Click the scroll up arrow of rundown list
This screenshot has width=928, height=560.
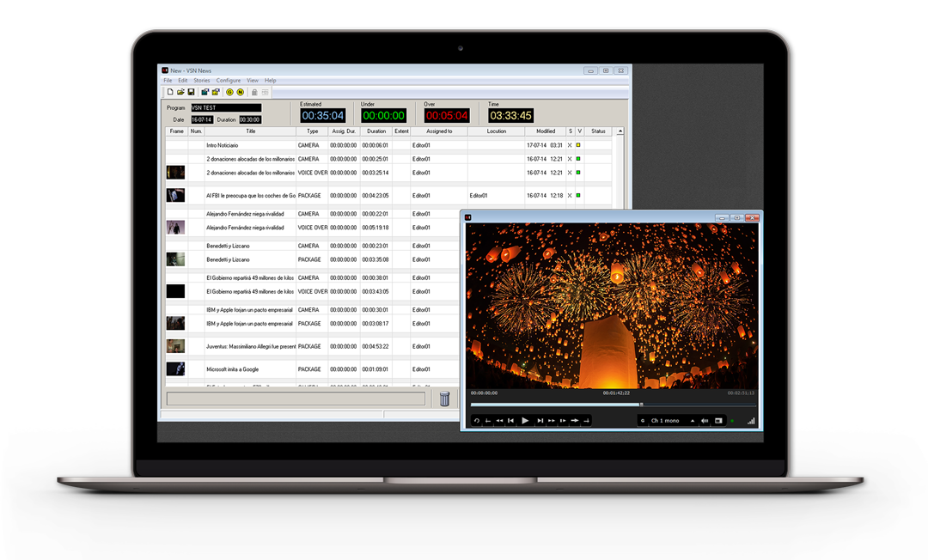tap(620, 131)
